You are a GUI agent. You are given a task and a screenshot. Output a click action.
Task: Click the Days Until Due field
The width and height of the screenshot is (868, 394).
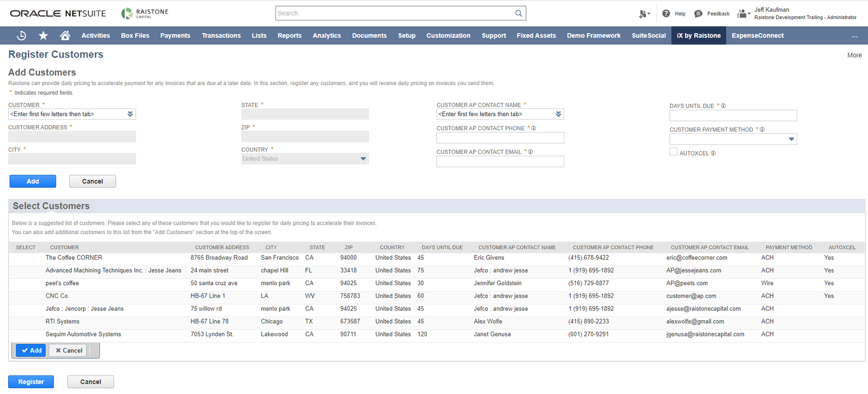point(733,115)
